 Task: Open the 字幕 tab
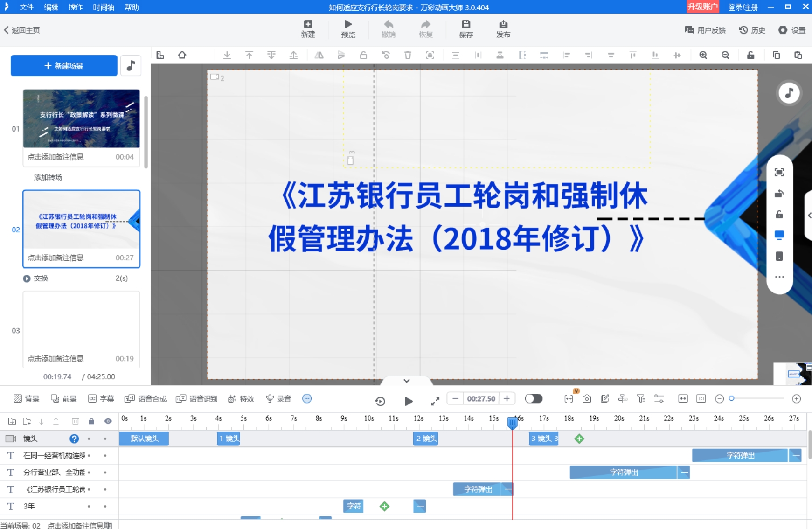[101, 399]
